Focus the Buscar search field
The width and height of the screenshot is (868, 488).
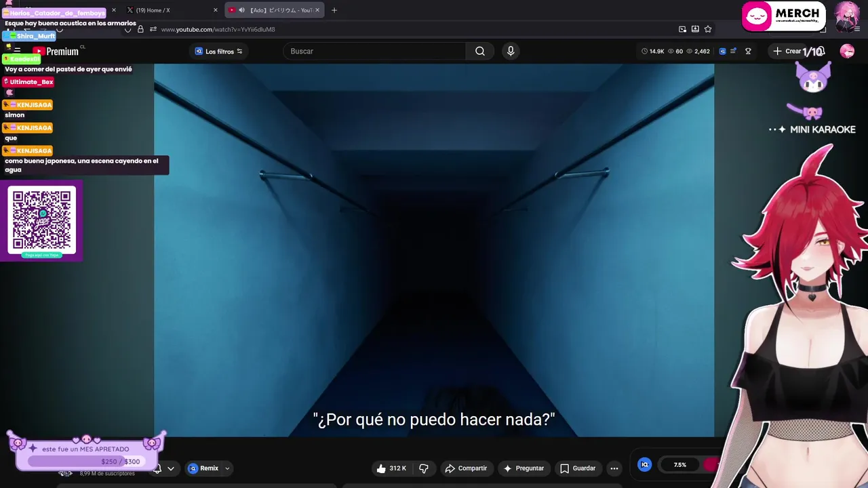(x=374, y=52)
